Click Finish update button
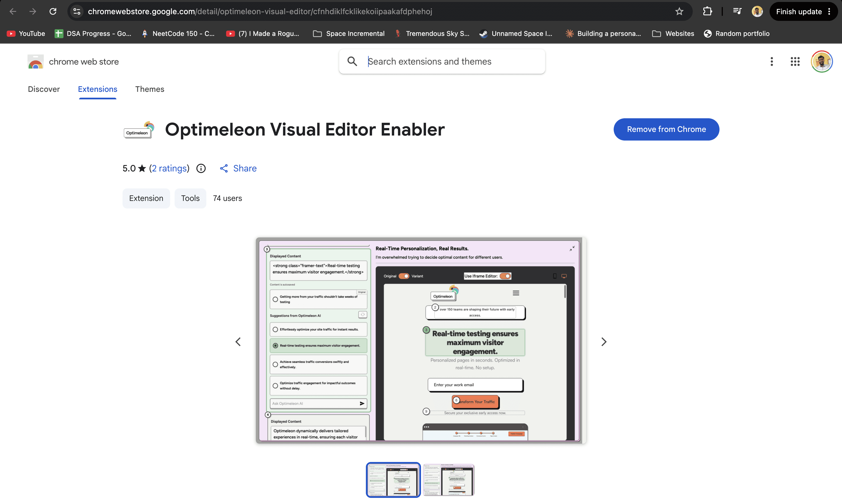This screenshot has width=842, height=504. [x=799, y=11]
